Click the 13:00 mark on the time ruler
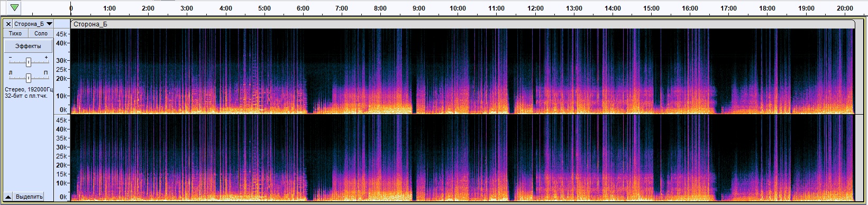 click(574, 8)
